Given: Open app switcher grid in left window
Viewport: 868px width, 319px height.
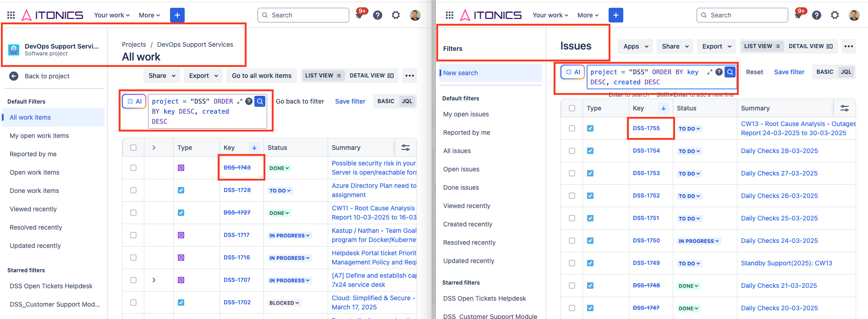Looking at the screenshot, I should pos(11,15).
